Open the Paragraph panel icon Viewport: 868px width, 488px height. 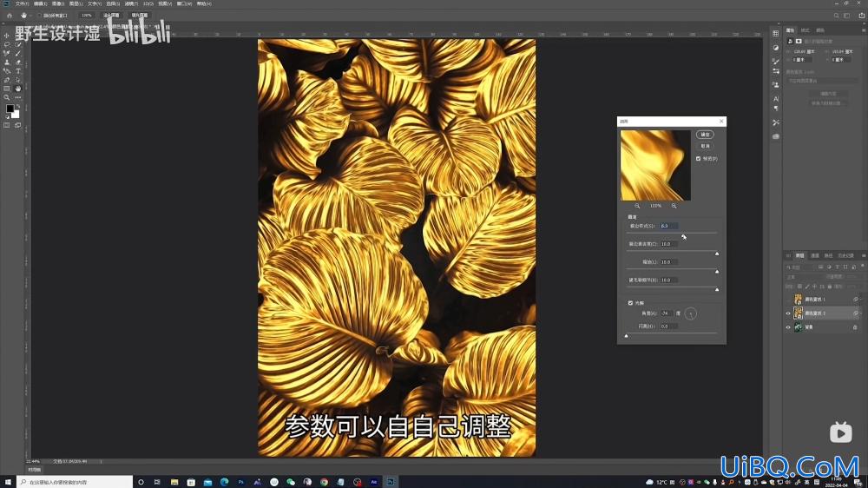pyautogui.click(x=775, y=109)
